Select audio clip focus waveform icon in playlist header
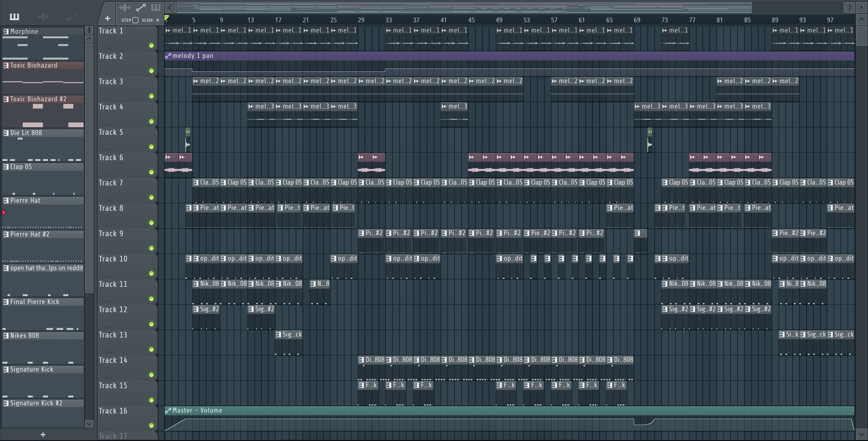This screenshot has height=441, width=868. click(125, 7)
